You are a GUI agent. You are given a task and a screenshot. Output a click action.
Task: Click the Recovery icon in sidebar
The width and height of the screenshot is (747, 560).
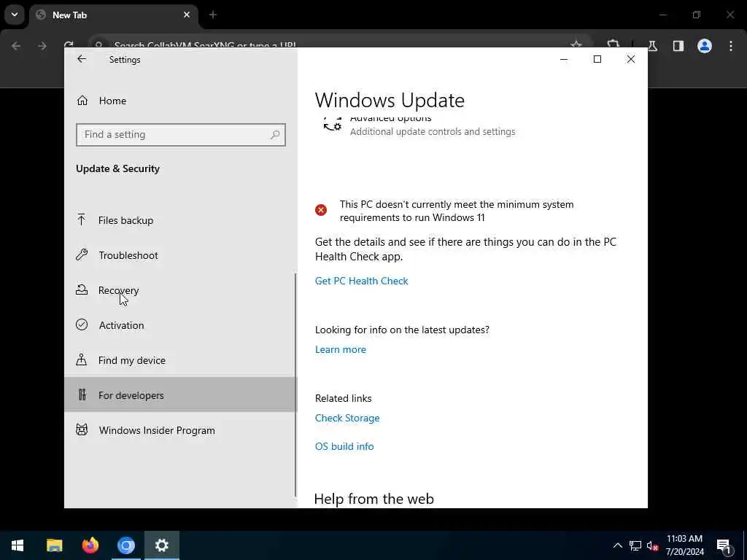[x=82, y=289]
